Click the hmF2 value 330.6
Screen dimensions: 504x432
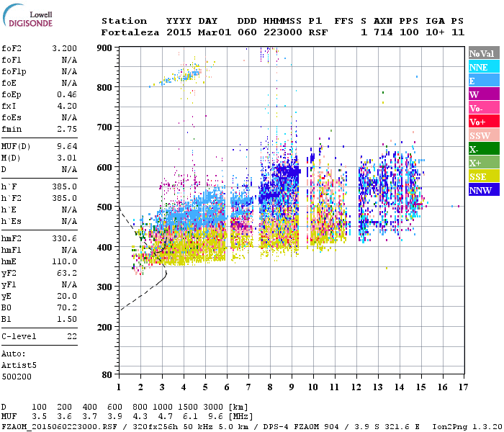64,239
